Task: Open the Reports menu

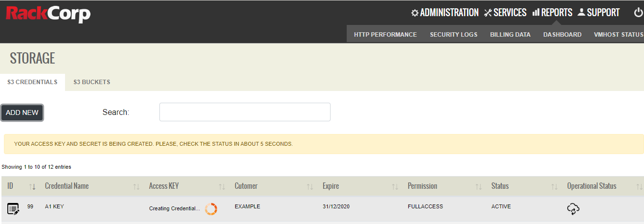Action: pos(552,13)
